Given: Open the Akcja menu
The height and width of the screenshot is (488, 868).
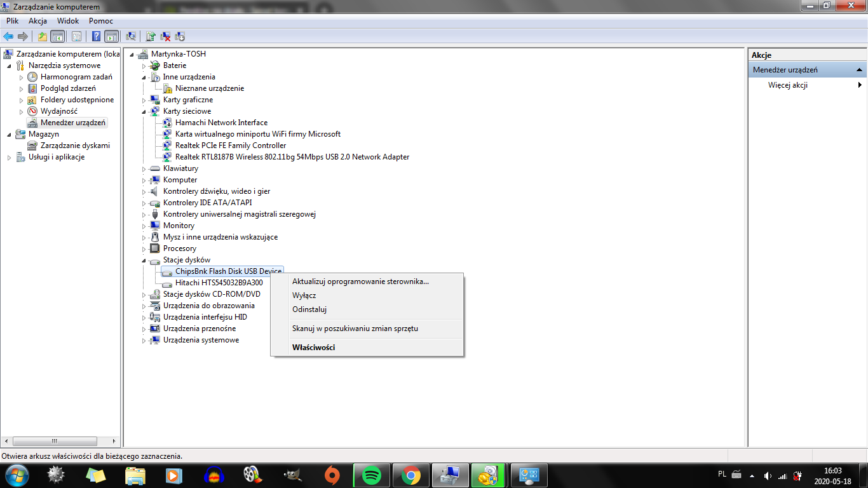Looking at the screenshot, I should [x=37, y=21].
